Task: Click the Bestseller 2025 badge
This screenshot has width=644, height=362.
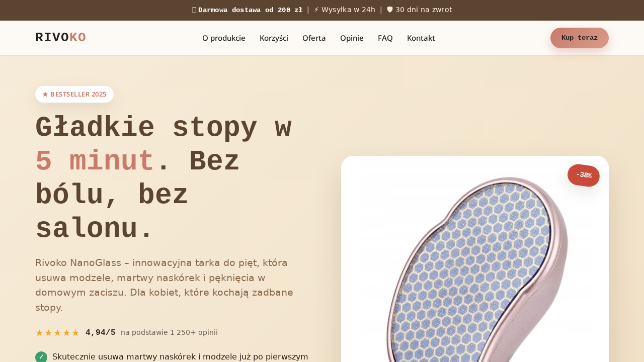Action: [x=74, y=94]
